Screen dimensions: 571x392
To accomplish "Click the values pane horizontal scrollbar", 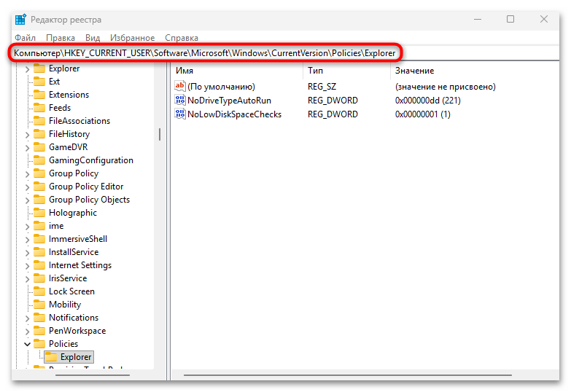I will [x=347, y=375].
